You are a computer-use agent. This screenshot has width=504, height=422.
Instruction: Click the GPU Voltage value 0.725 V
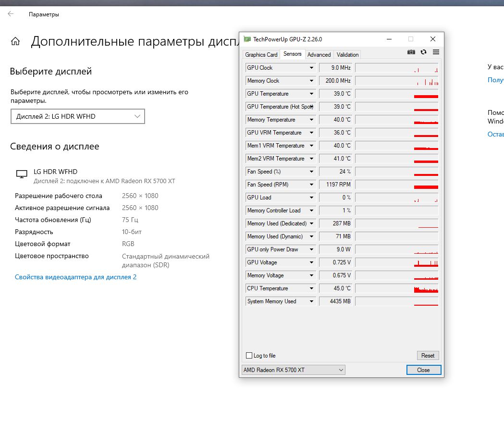click(x=335, y=262)
